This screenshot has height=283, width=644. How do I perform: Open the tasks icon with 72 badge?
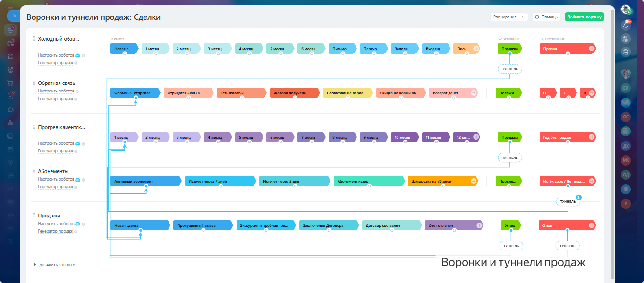[x=10, y=96]
